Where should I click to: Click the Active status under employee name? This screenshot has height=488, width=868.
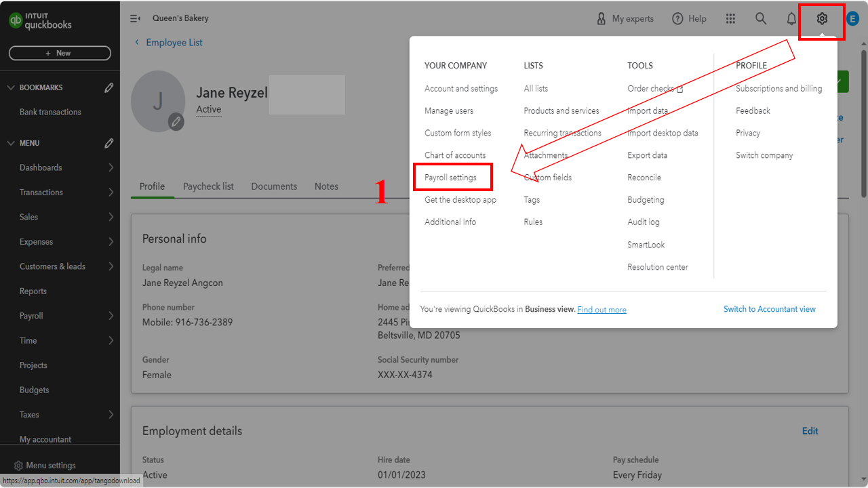[x=209, y=109]
